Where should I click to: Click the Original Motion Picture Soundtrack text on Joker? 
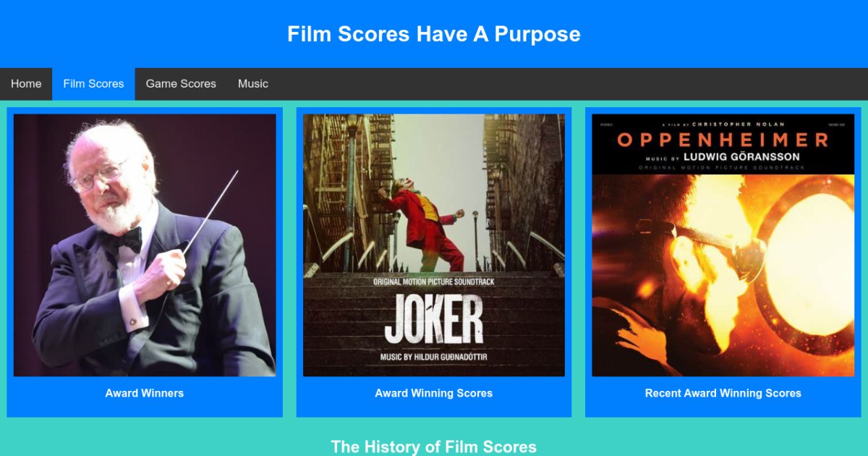tap(434, 282)
